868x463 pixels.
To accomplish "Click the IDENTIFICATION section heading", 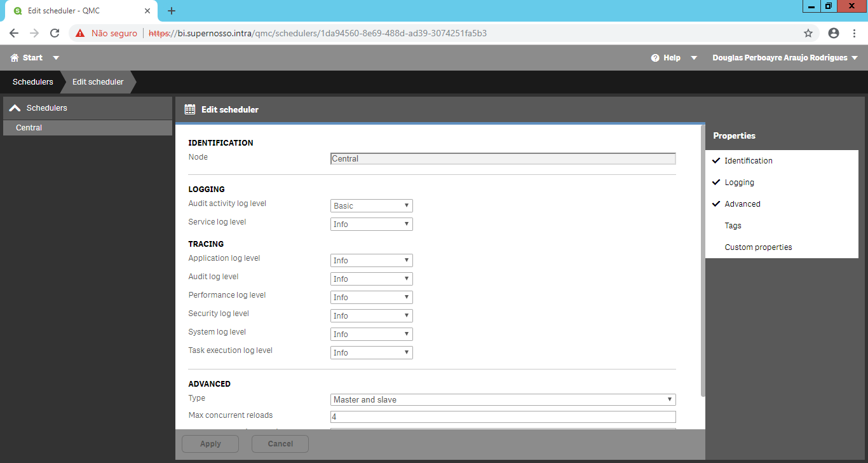I will (220, 143).
